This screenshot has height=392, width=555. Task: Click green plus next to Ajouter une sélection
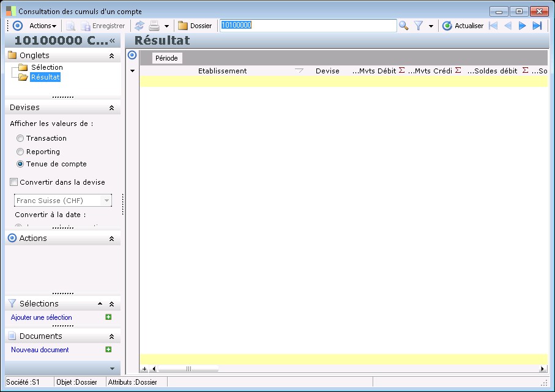point(109,317)
